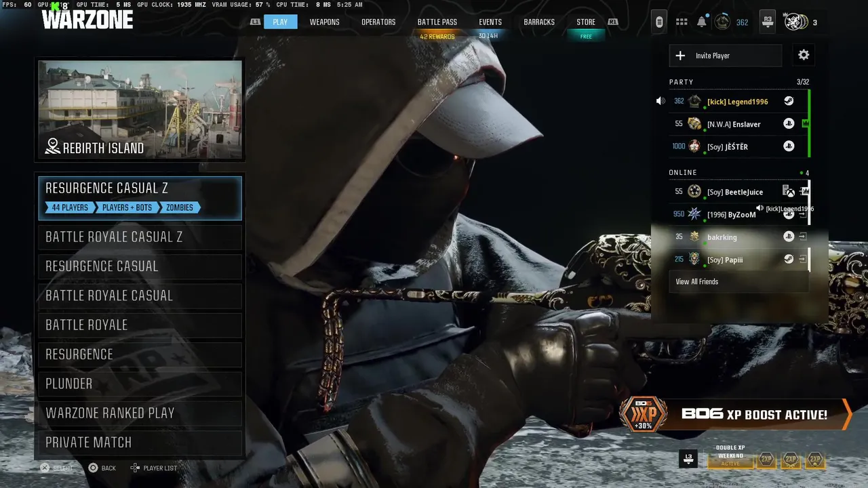The width and height of the screenshot is (868, 488).
Task: Open the squad emblem next to number 3
Action: tap(795, 22)
